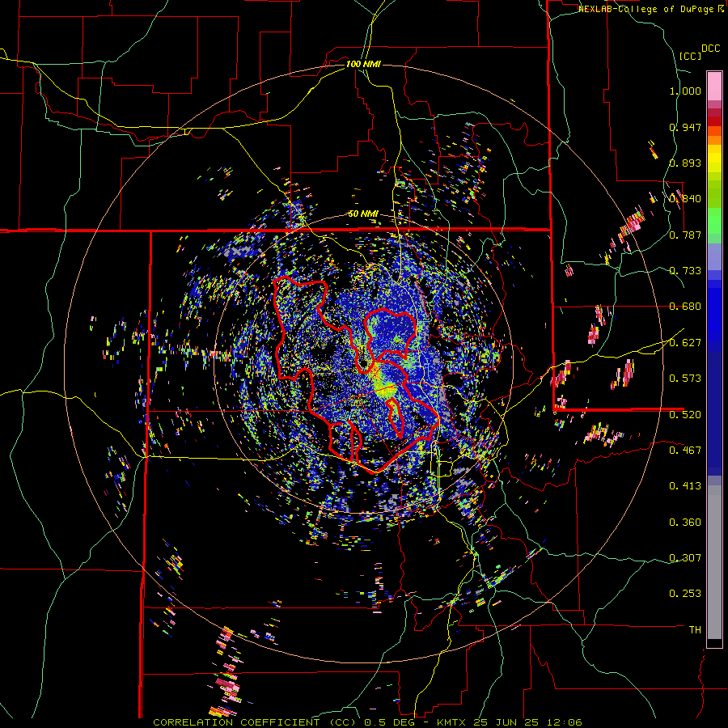Pick the gray segment of the color bar
728x728 pixels.
714,562
